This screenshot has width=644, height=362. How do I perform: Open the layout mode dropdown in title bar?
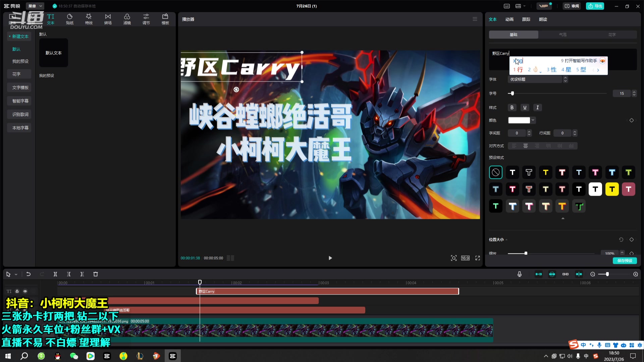click(521, 6)
